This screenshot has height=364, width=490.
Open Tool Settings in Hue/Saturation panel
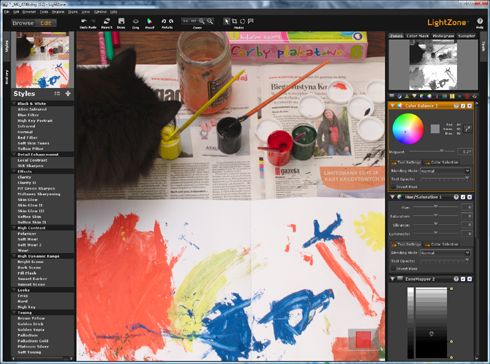[406, 244]
